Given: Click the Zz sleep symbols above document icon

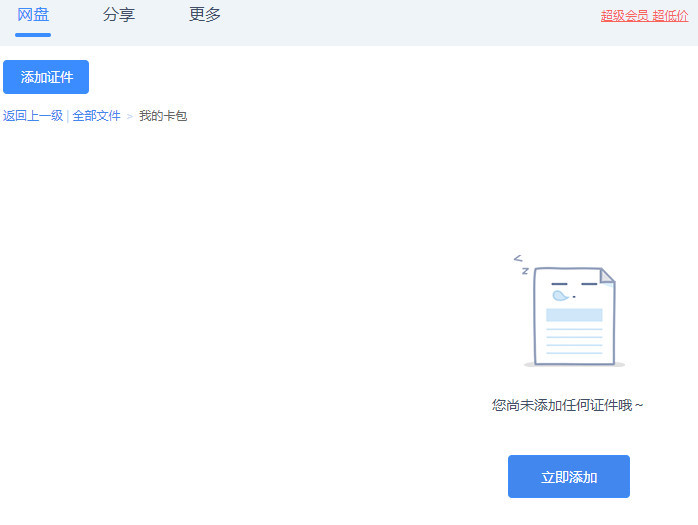Looking at the screenshot, I should click(521, 264).
